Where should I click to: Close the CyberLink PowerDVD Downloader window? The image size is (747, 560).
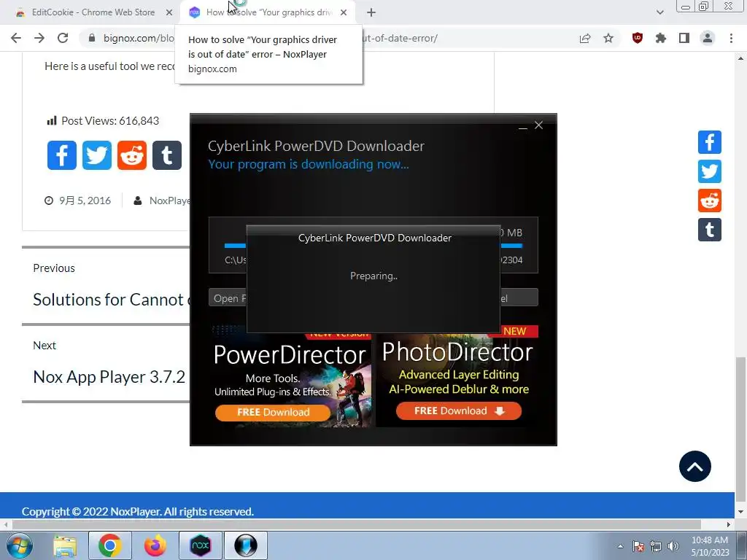539,125
